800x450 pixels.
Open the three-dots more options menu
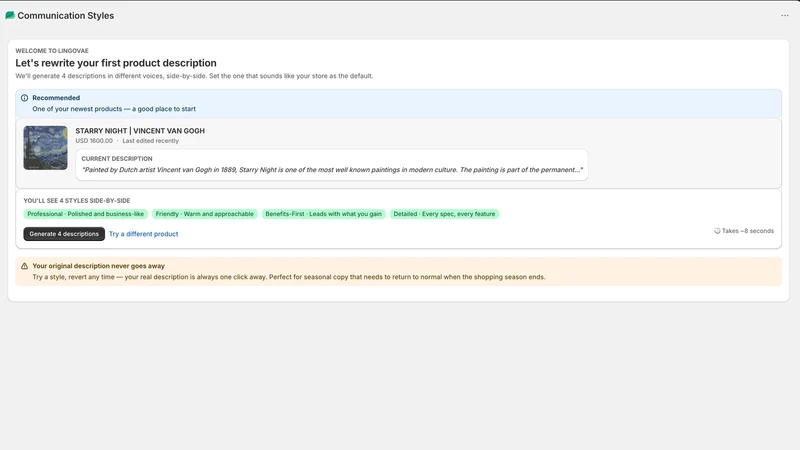[x=784, y=16]
